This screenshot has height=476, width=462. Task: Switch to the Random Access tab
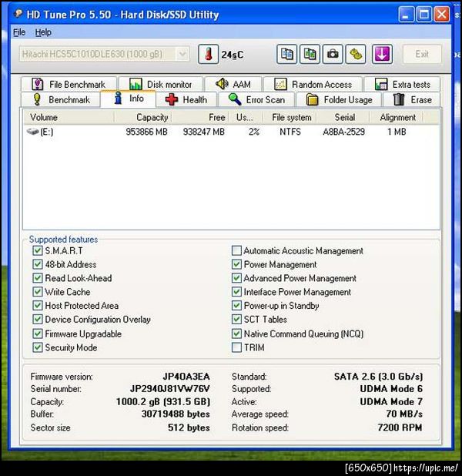pos(313,84)
